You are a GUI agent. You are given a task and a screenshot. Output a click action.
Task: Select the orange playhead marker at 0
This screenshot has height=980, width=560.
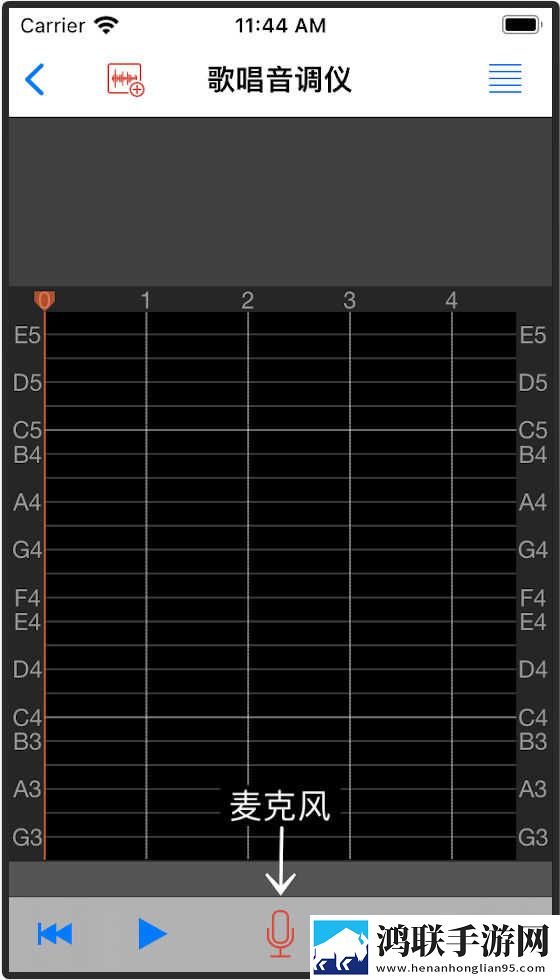tap(44, 301)
